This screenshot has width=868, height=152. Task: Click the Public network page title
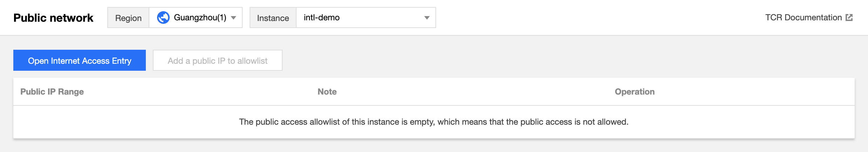coord(53,18)
